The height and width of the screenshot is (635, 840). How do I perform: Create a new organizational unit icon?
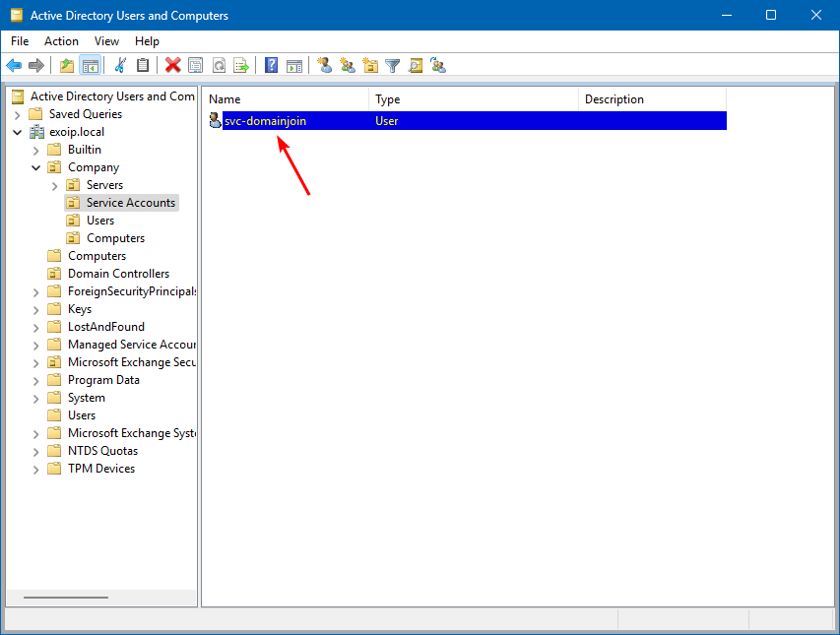(x=370, y=66)
